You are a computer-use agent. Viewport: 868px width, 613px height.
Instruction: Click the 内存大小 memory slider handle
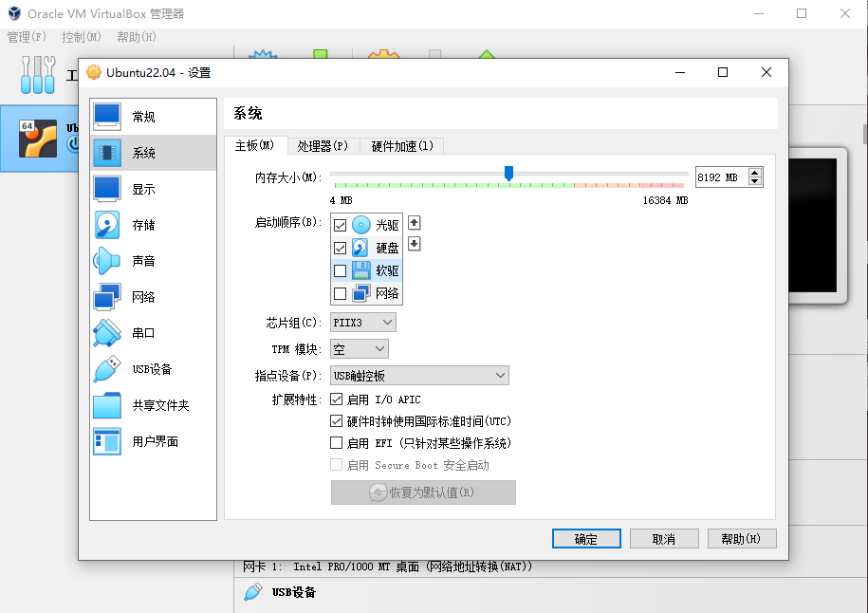pos(508,173)
